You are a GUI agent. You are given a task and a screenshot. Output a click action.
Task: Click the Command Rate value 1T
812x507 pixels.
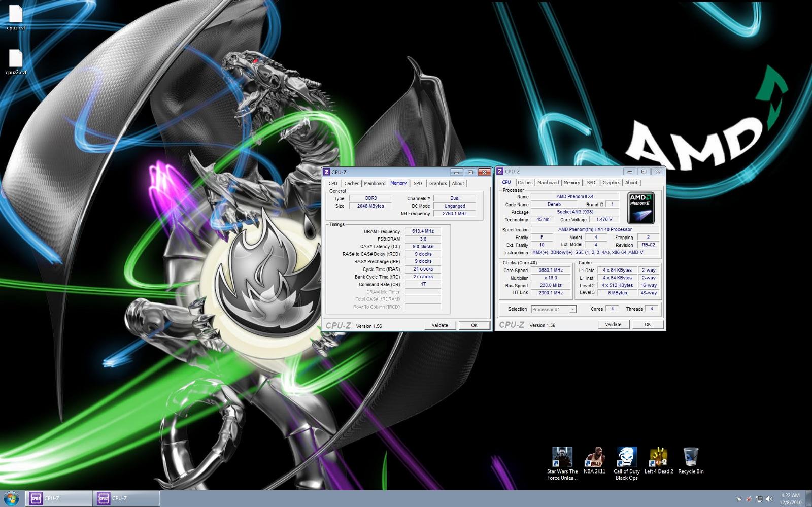[423, 284]
